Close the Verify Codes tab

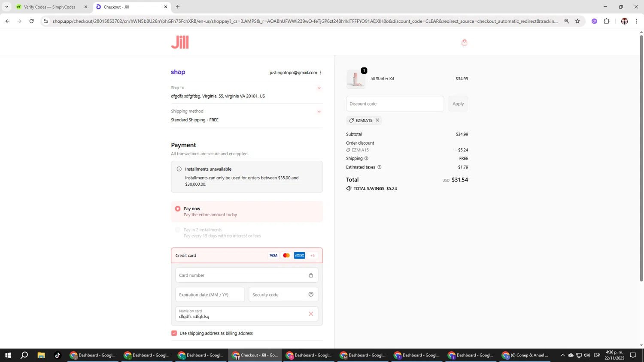click(86, 7)
